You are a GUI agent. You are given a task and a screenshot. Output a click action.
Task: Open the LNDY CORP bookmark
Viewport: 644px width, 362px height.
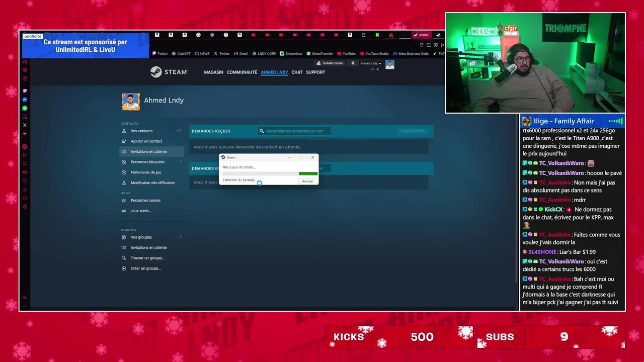coord(264,53)
